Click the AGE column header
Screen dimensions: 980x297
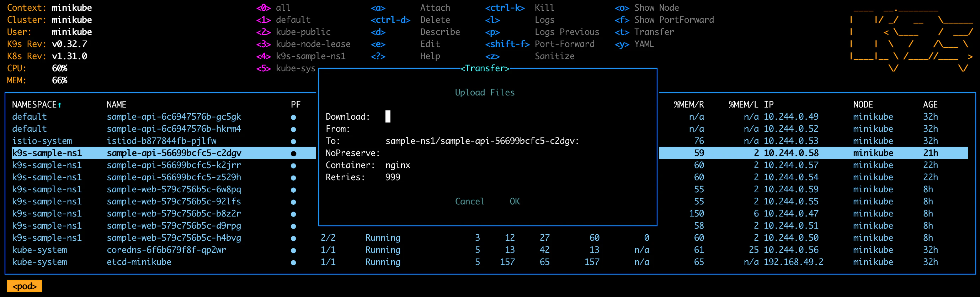click(x=930, y=105)
